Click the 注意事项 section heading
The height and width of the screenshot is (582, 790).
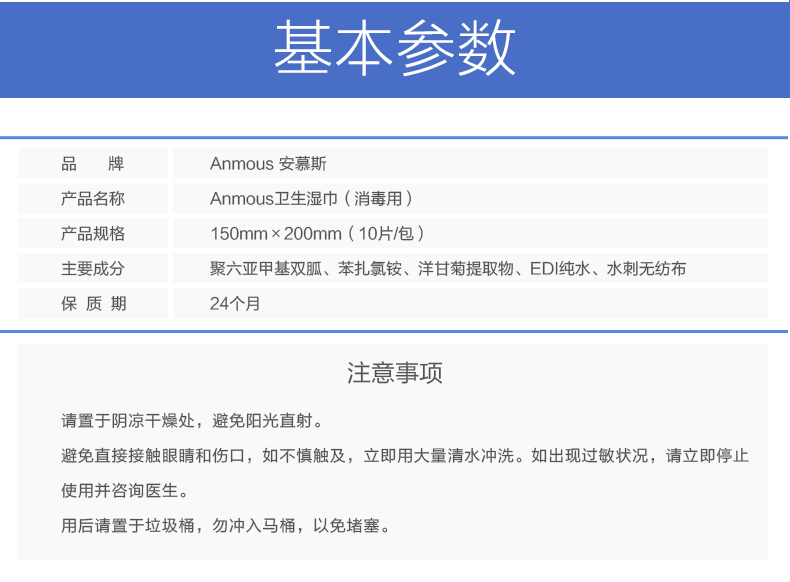pos(394,373)
